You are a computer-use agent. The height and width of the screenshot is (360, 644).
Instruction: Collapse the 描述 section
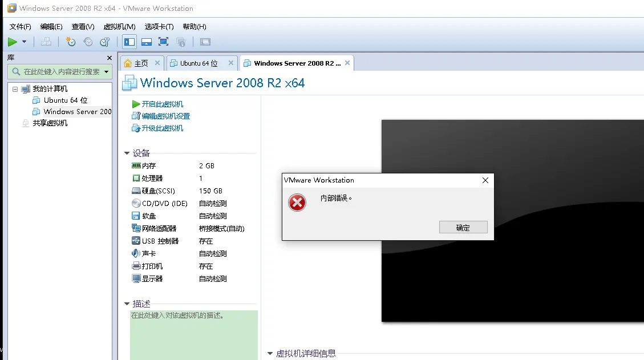pyautogui.click(x=127, y=304)
